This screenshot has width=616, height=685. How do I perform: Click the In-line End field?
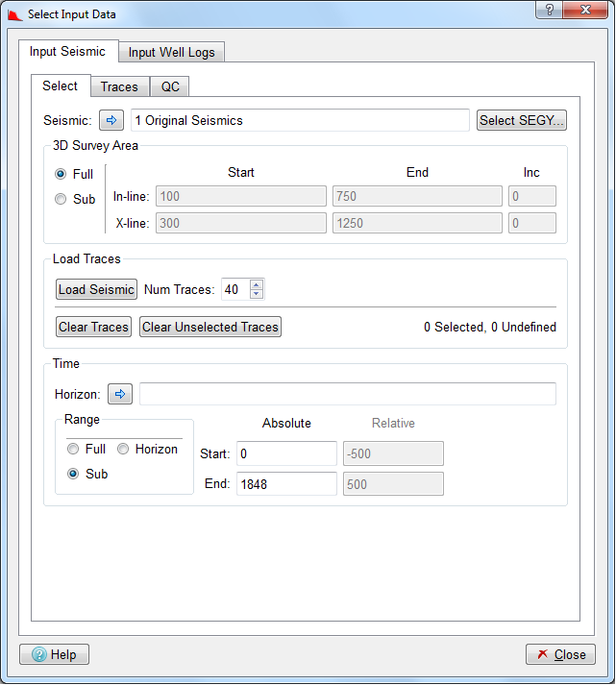coord(417,196)
